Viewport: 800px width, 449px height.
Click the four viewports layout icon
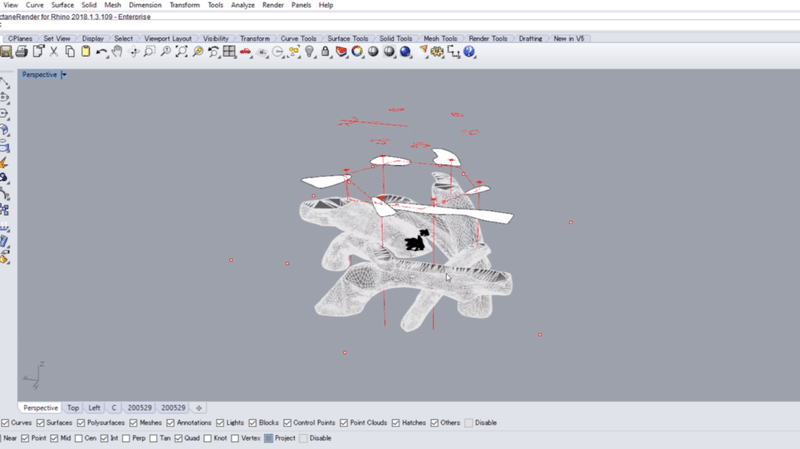pyautogui.click(x=230, y=52)
